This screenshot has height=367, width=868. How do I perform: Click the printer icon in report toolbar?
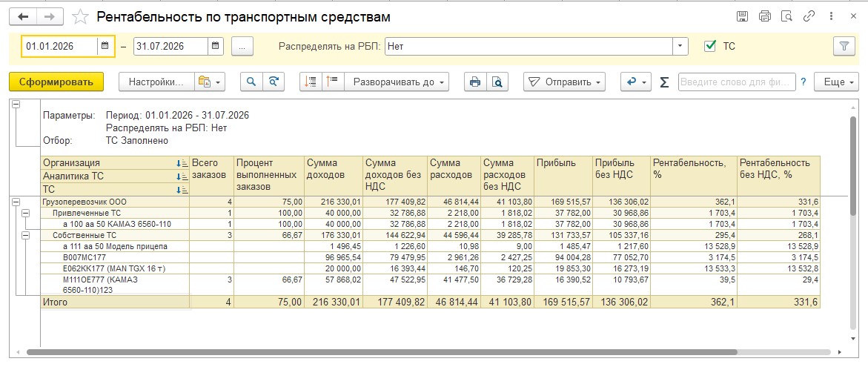pyautogui.click(x=475, y=82)
